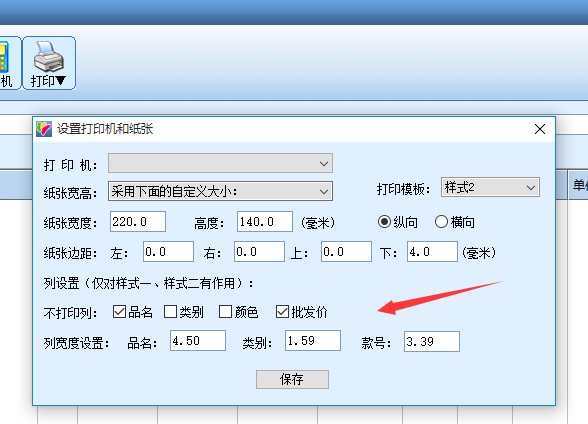Click the 品名 column width field 4.50
Screen dimensions: 588x424
click(x=198, y=340)
